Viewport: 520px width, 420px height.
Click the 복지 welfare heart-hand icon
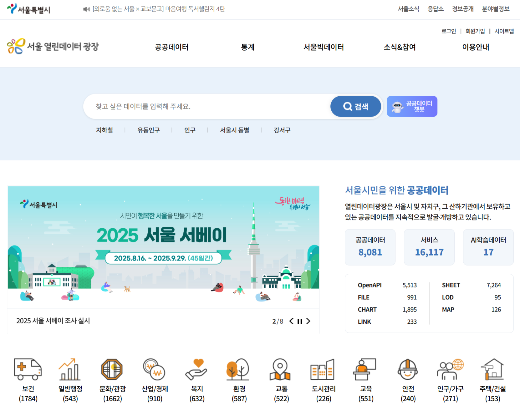point(197,369)
